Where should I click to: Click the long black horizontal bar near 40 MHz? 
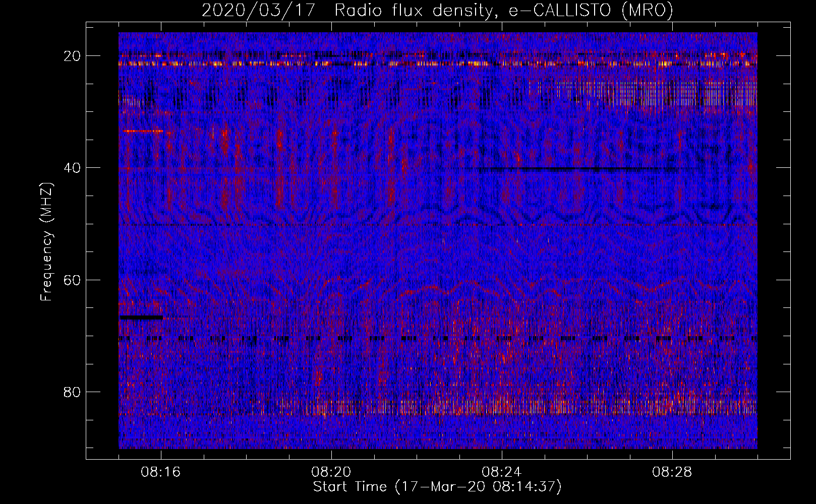577,169
